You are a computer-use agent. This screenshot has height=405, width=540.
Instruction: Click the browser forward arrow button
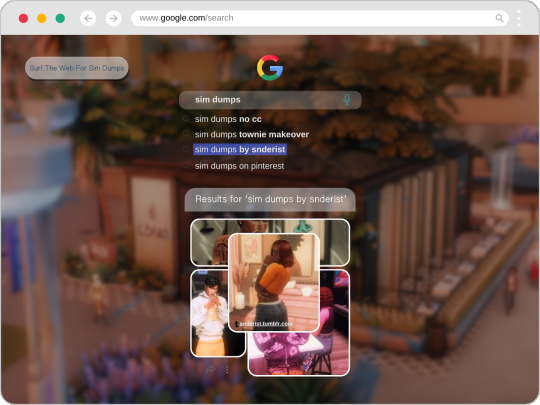click(x=113, y=18)
